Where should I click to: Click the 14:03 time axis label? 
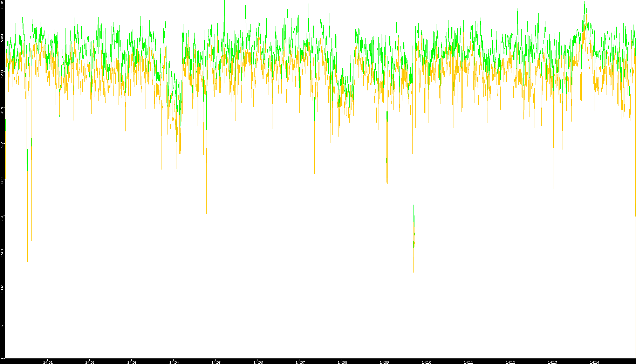tap(132, 362)
